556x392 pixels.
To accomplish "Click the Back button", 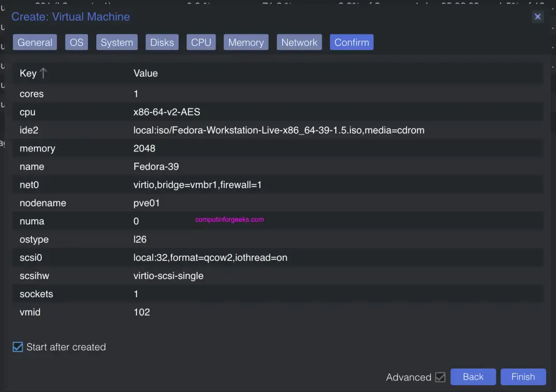I will pyautogui.click(x=473, y=376).
